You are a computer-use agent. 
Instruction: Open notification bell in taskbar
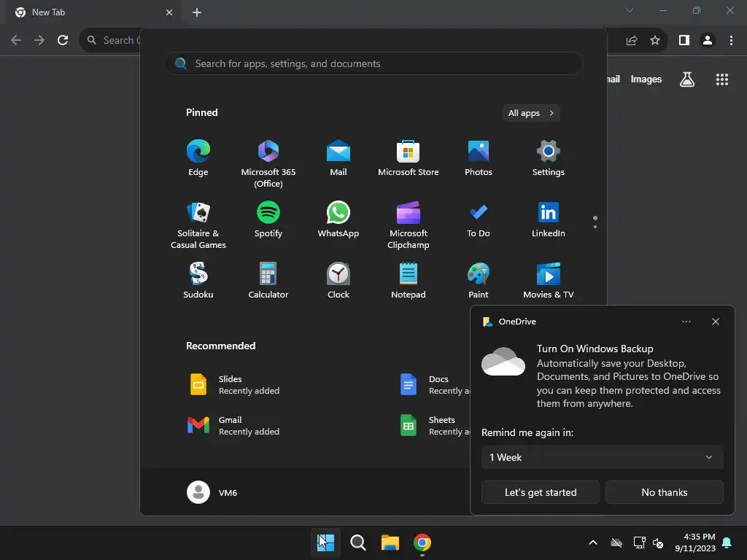(727, 542)
